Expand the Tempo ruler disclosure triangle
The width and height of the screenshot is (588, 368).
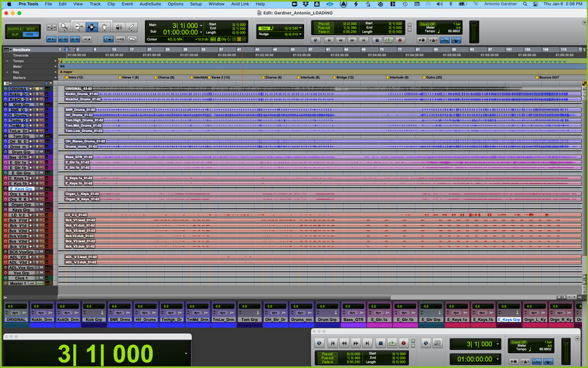pos(7,60)
